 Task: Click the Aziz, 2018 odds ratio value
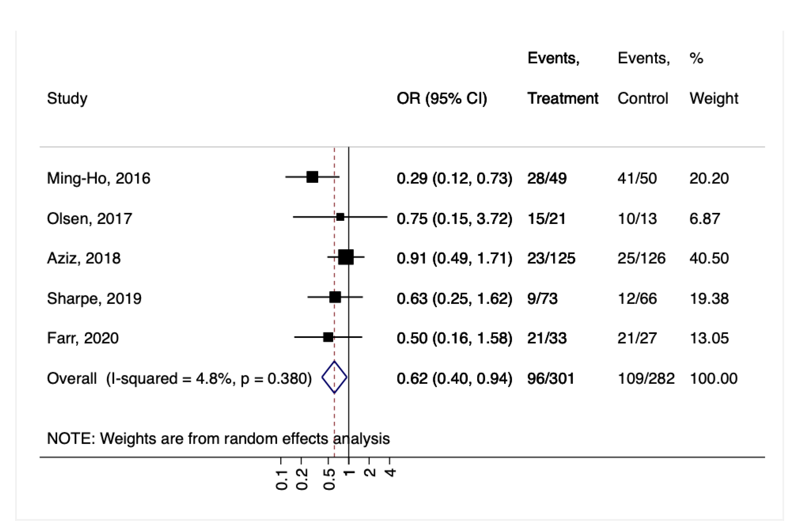[x=454, y=258]
